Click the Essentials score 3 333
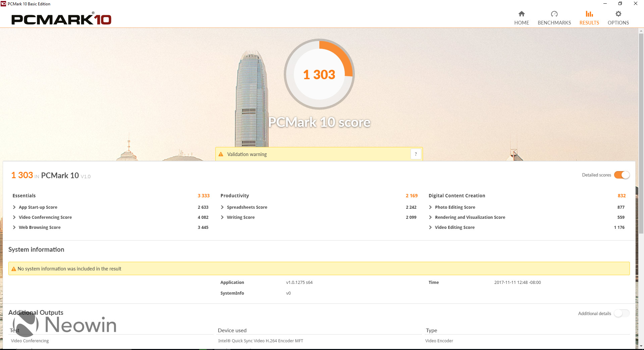The width and height of the screenshot is (644, 350). (204, 196)
